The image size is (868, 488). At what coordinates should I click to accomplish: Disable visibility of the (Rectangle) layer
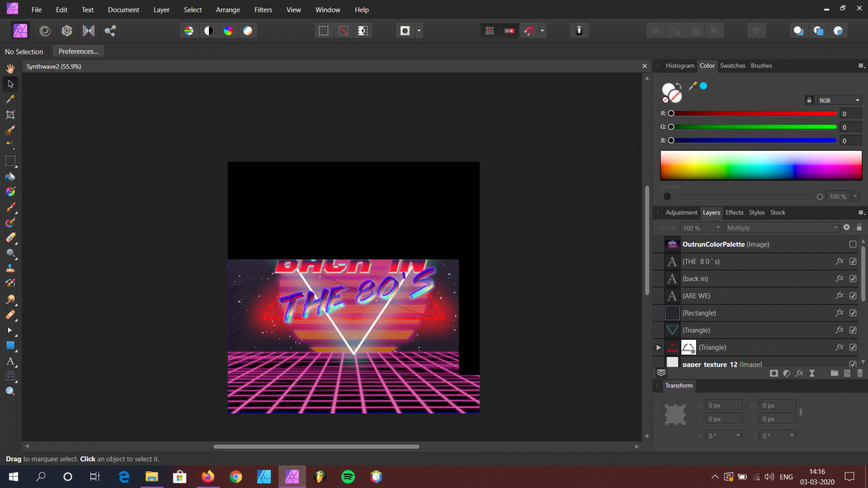pyautogui.click(x=852, y=313)
